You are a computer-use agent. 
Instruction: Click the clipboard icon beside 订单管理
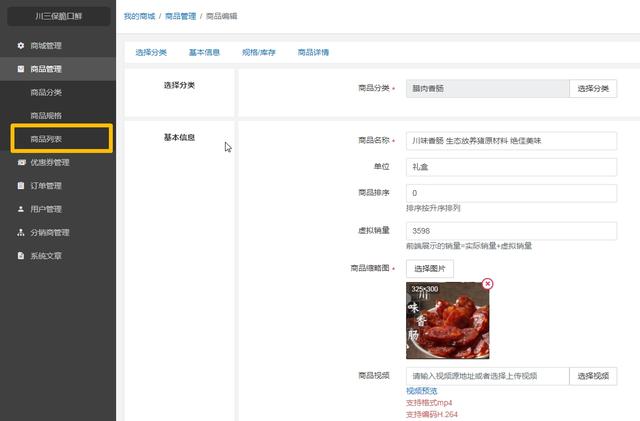pyautogui.click(x=21, y=185)
